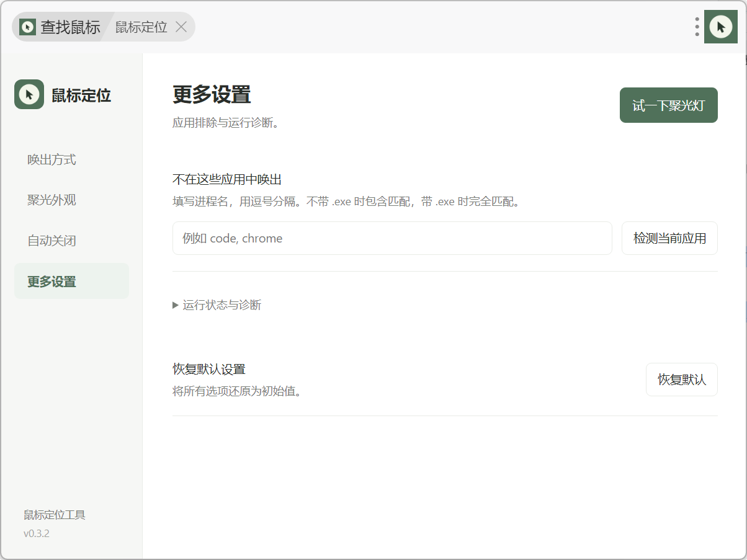Click the 鼠标定位 sidebar logo icon
The image size is (747, 560).
29,94
